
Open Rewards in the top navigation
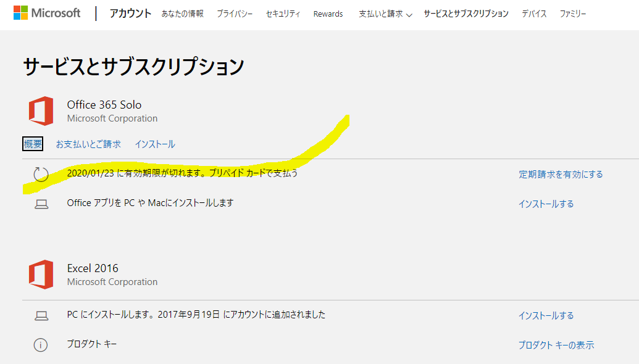click(x=328, y=14)
